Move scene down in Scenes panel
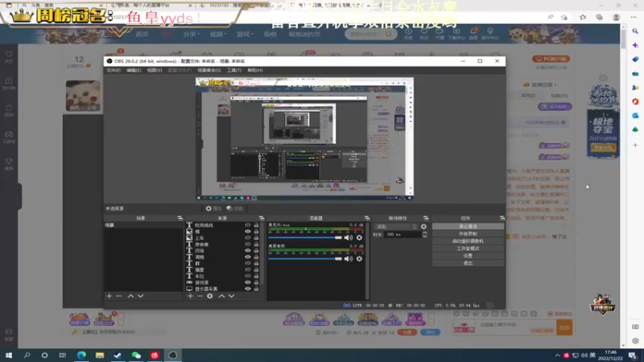The width and height of the screenshot is (644, 362). click(140, 296)
